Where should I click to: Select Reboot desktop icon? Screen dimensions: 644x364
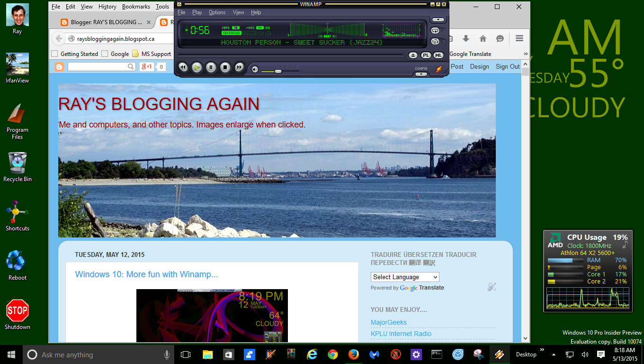coord(18,265)
